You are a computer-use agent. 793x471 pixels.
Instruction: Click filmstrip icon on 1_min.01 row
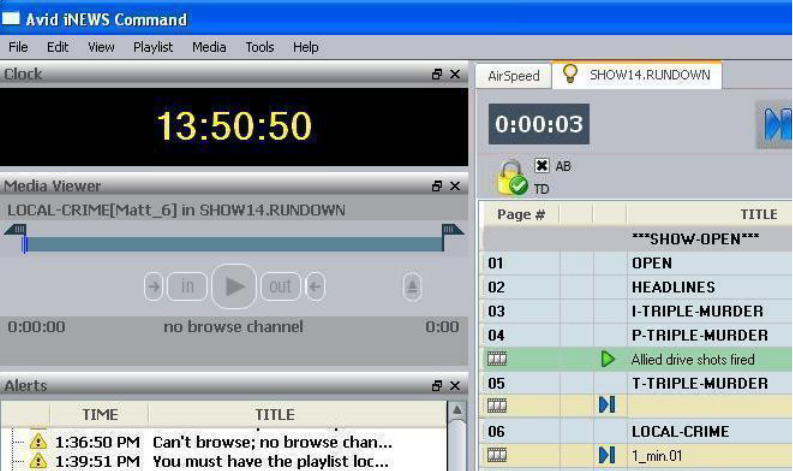click(x=497, y=455)
